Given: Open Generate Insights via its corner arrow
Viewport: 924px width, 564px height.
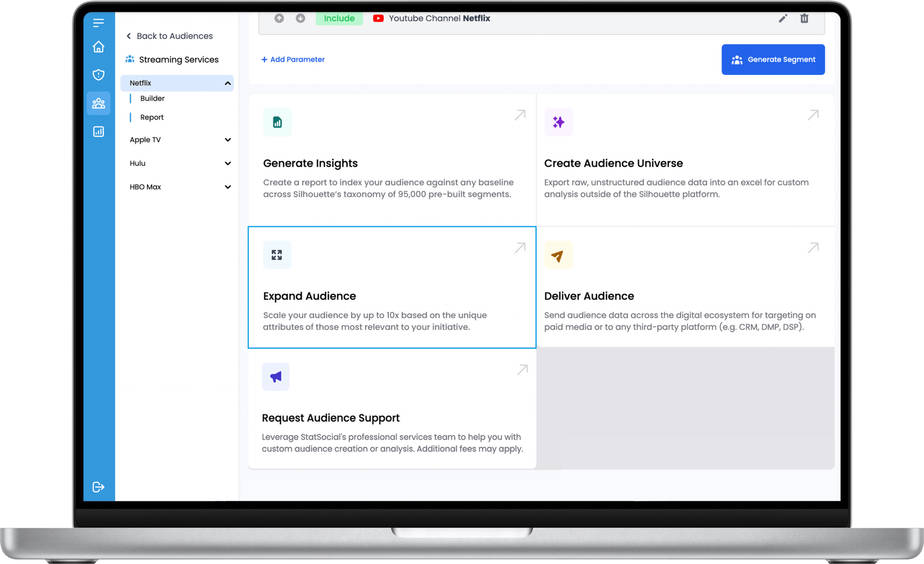Looking at the screenshot, I should point(520,115).
